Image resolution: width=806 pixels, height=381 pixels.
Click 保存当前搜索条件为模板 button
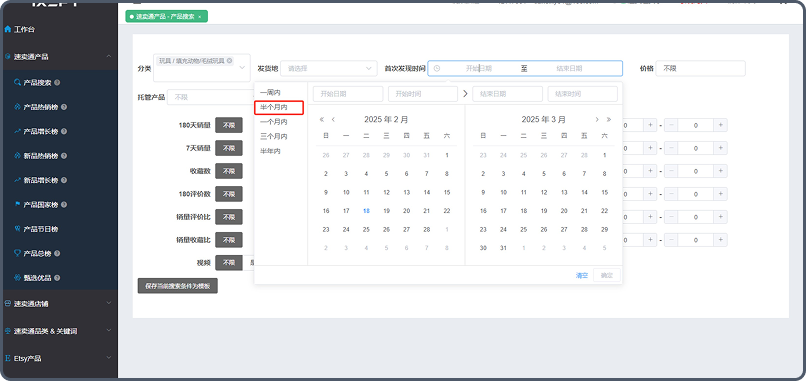click(x=177, y=286)
